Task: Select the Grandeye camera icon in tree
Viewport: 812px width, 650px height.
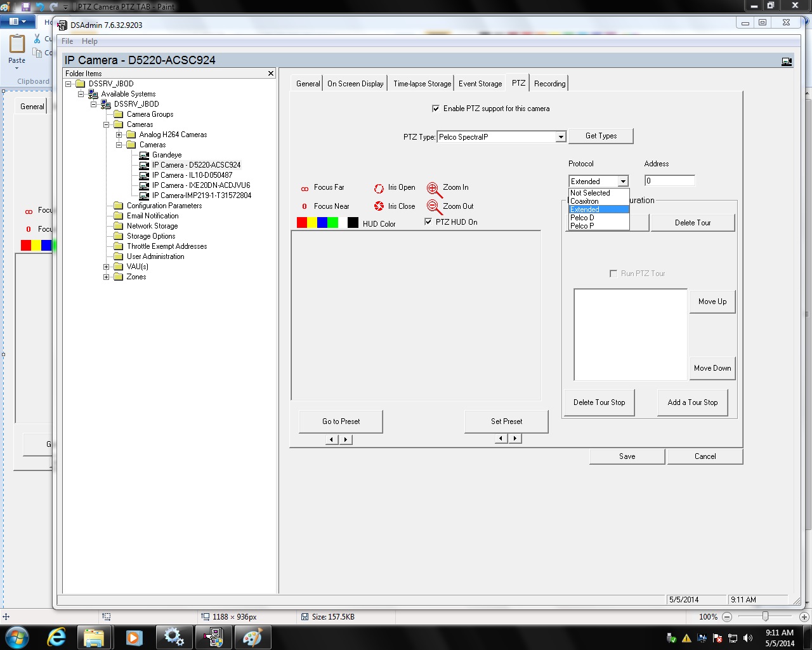Action: 144,155
